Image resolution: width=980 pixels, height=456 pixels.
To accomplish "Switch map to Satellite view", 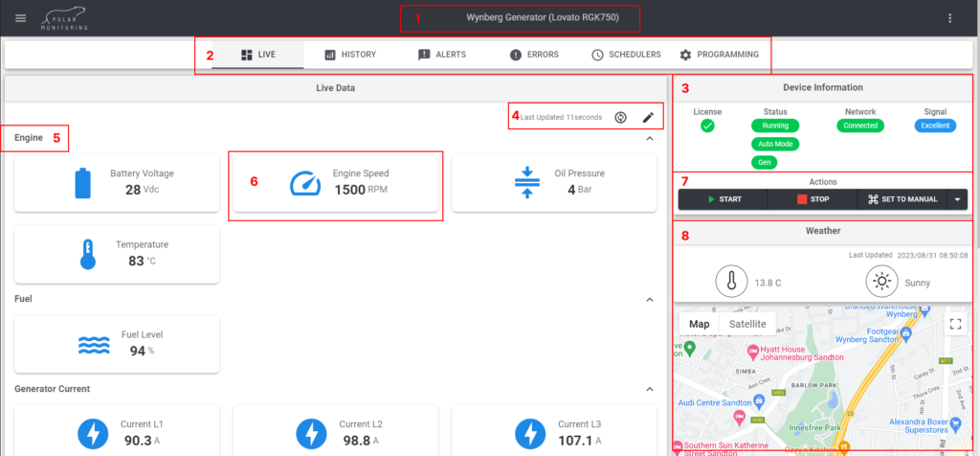I will [747, 324].
